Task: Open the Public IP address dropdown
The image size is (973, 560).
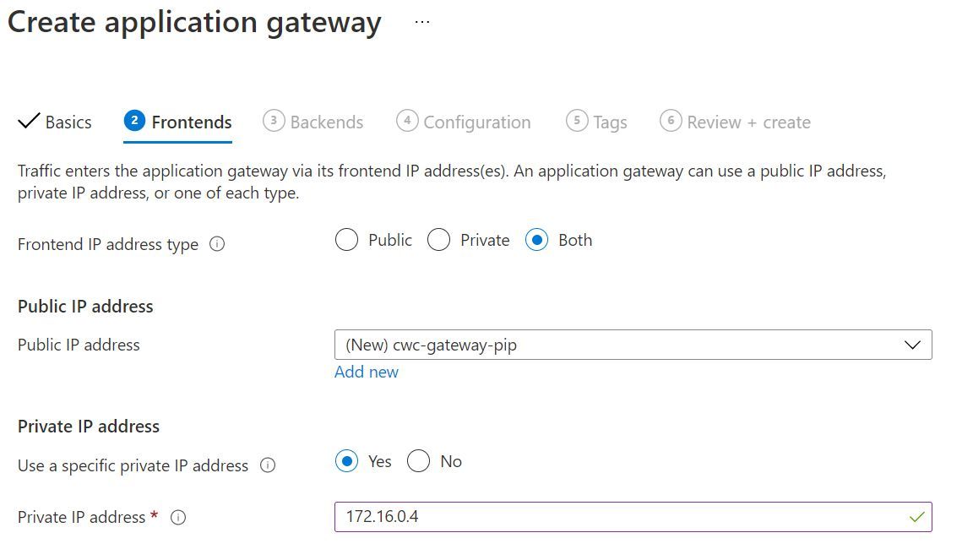Action: [633, 345]
